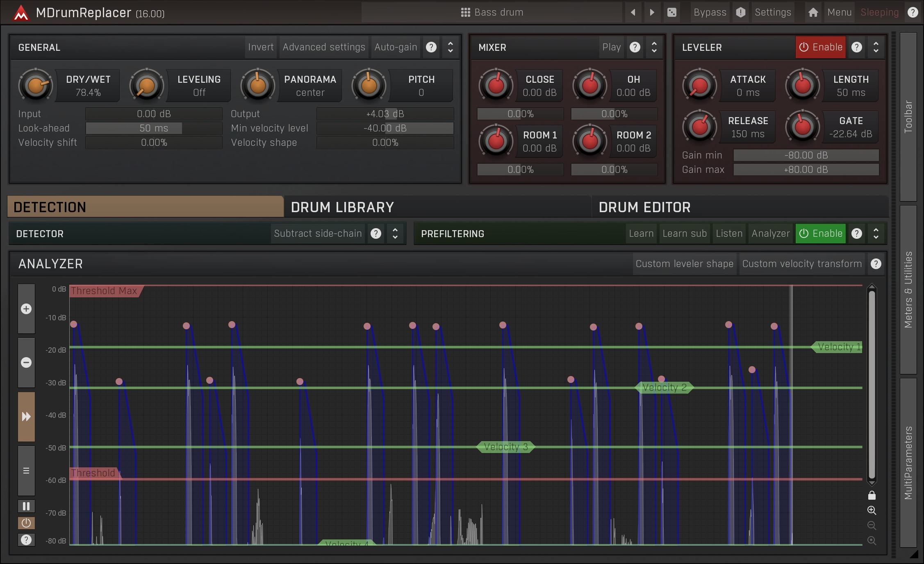Load the next preset arrow

(652, 12)
